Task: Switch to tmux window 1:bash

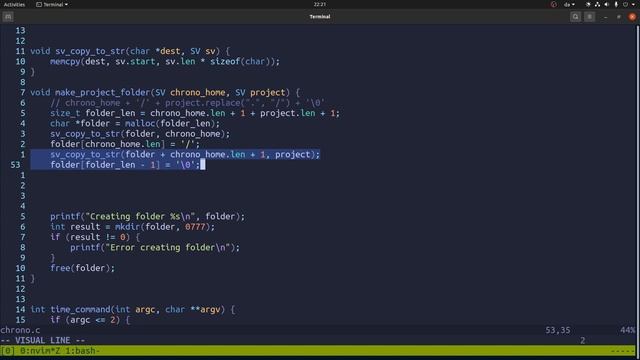Action: [82, 351]
